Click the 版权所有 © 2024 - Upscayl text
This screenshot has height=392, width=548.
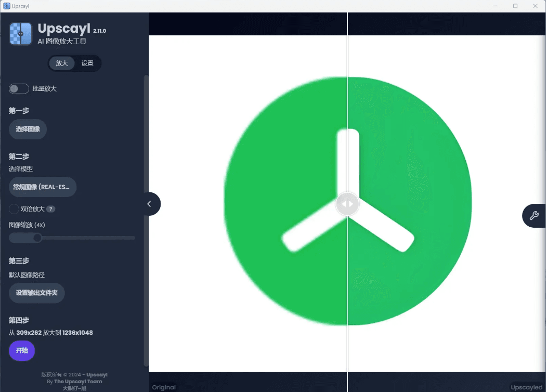coord(74,374)
